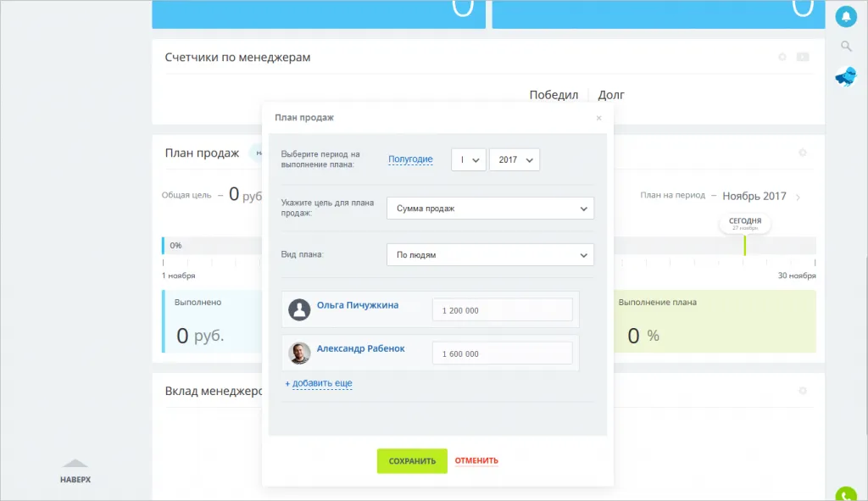Screen dimensions: 868x501
Task: Click Ольга Пичужкина's avatar icon
Action: (299, 309)
